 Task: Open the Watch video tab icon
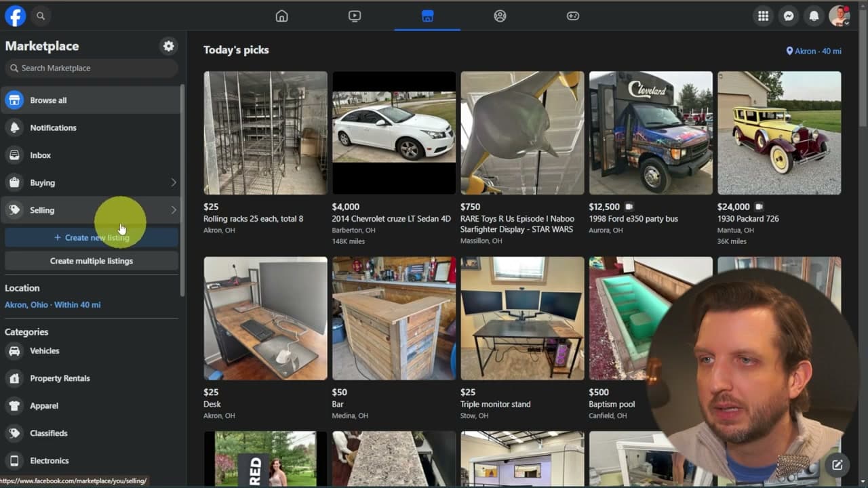[x=355, y=16]
